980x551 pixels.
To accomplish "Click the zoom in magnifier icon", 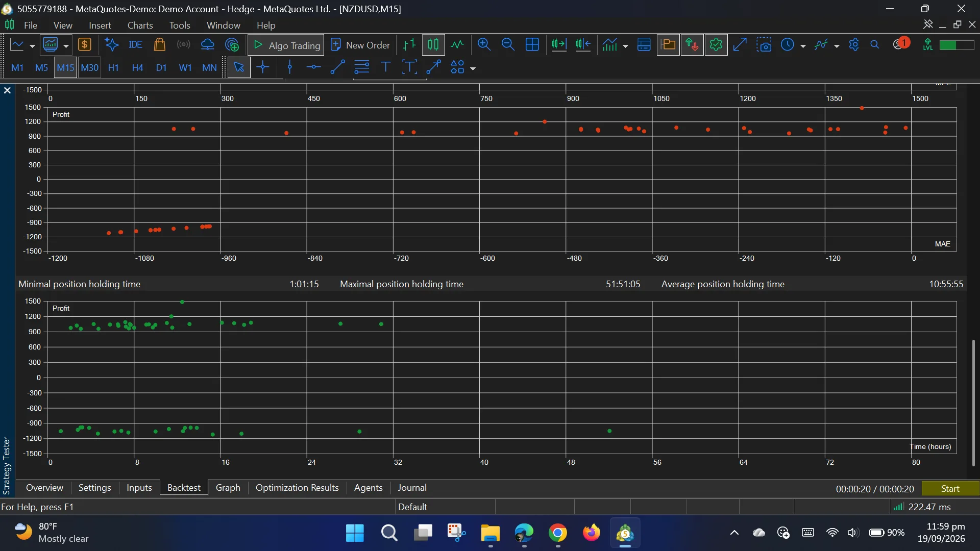I will [x=484, y=45].
